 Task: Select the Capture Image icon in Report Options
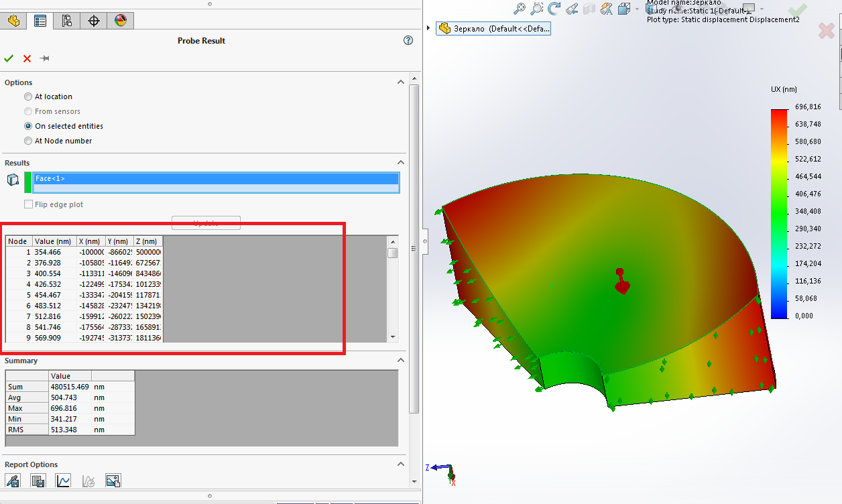click(113, 481)
